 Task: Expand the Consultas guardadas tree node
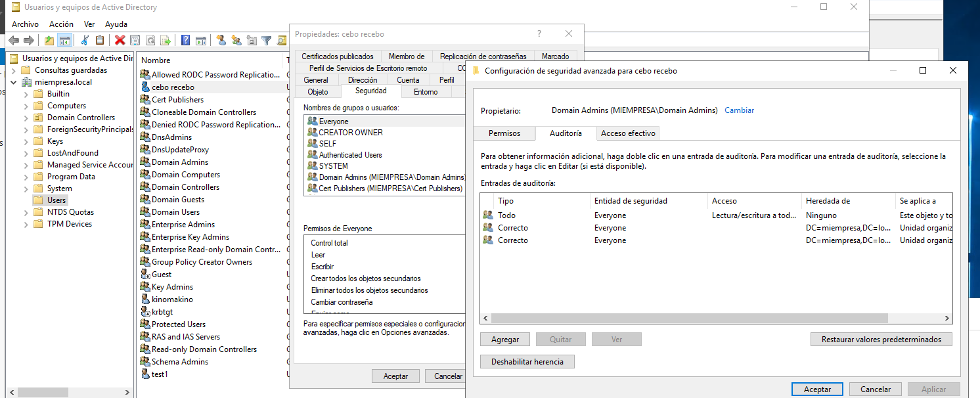14,70
